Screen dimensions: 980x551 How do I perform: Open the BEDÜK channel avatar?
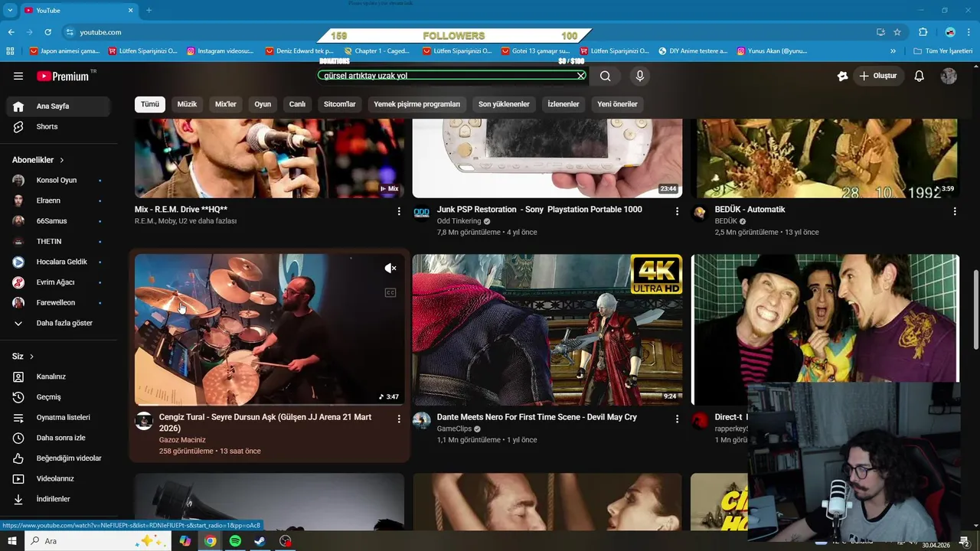point(700,213)
